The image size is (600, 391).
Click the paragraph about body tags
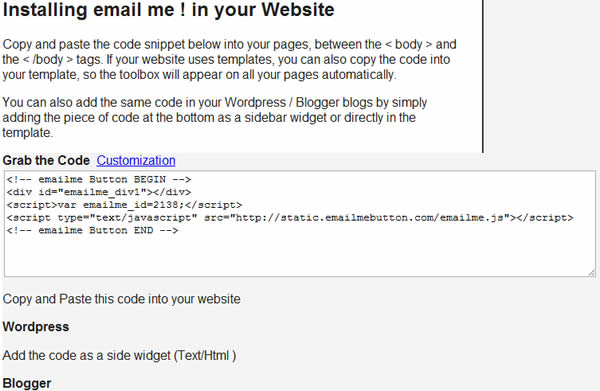tap(230, 59)
